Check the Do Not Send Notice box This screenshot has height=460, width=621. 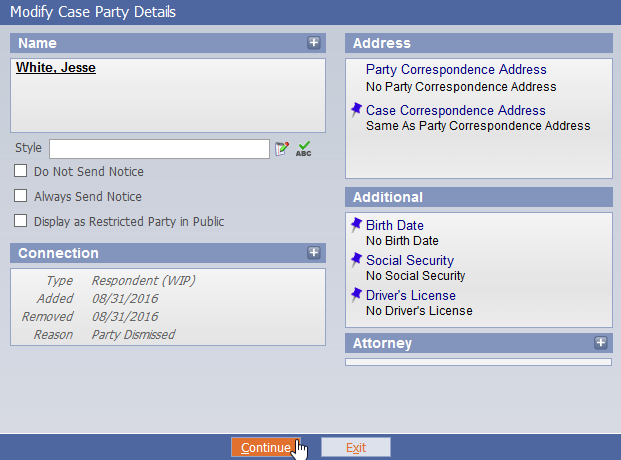coord(21,171)
